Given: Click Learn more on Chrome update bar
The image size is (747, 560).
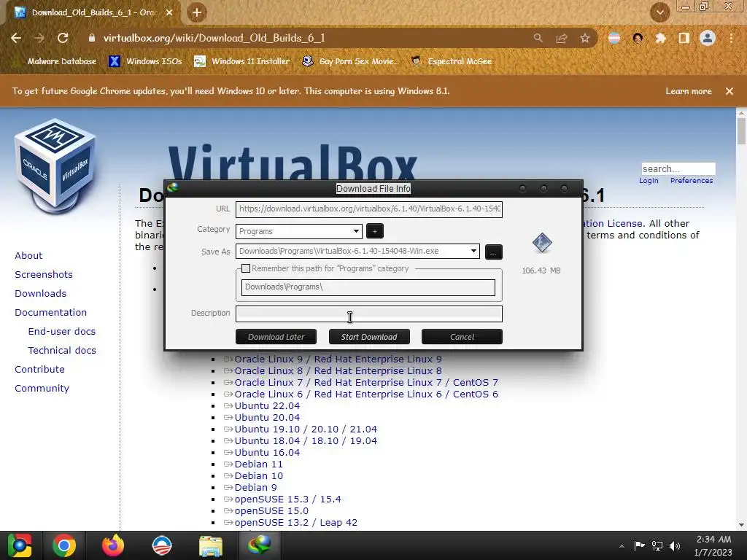Looking at the screenshot, I should [689, 91].
